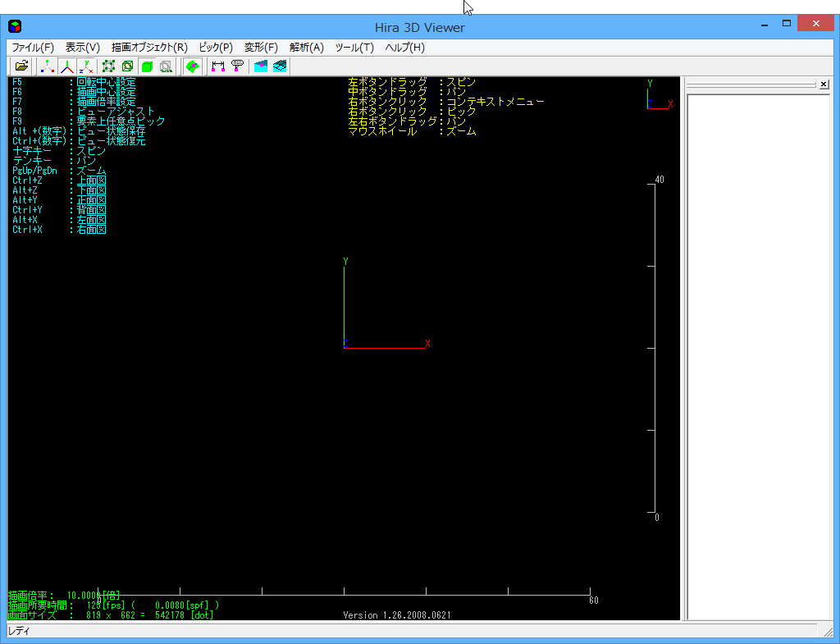Select the solid green cube icon
Screen dimensions: 840x644
point(147,66)
